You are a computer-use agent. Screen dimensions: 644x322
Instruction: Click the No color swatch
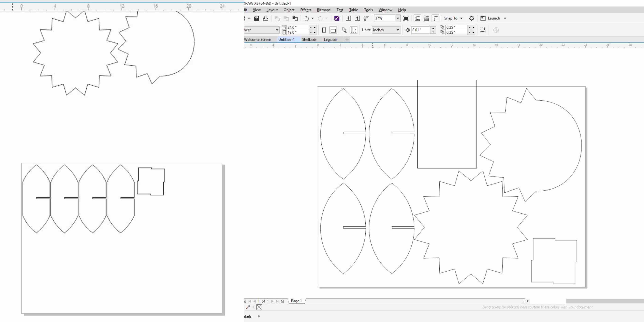point(259,307)
